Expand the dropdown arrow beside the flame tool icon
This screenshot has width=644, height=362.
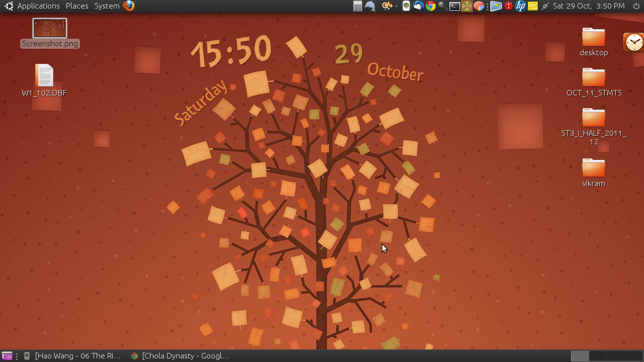click(x=395, y=6)
